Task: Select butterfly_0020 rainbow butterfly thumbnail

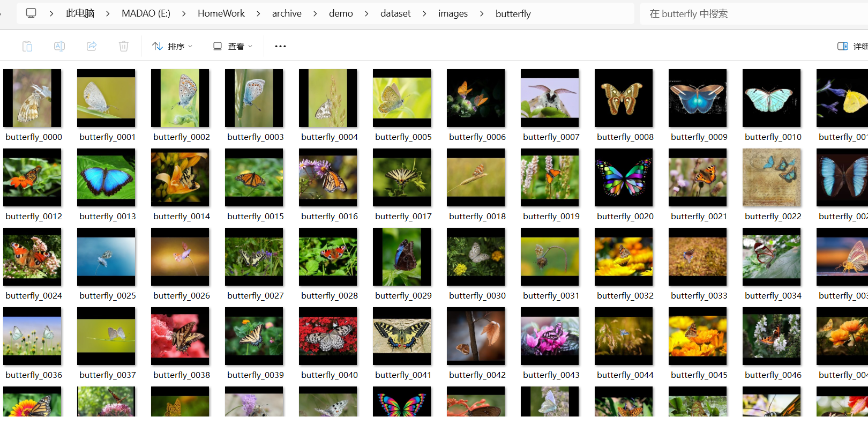Action: click(x=624, y=177)
